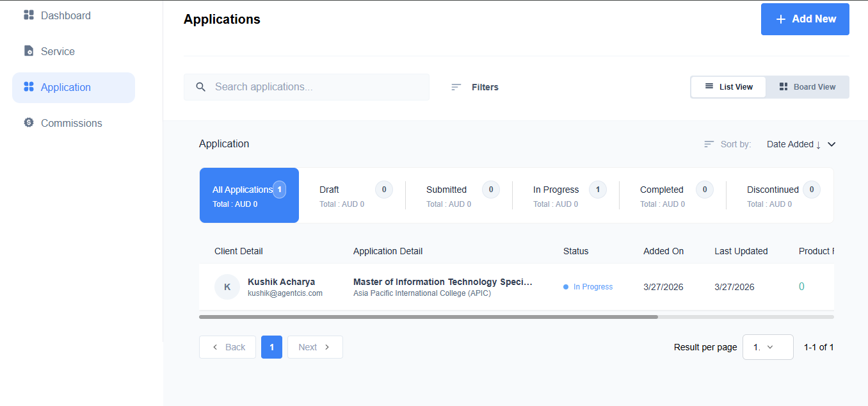Open the Result per page dropdown
The image size is (868, 406).
[768, 347]
